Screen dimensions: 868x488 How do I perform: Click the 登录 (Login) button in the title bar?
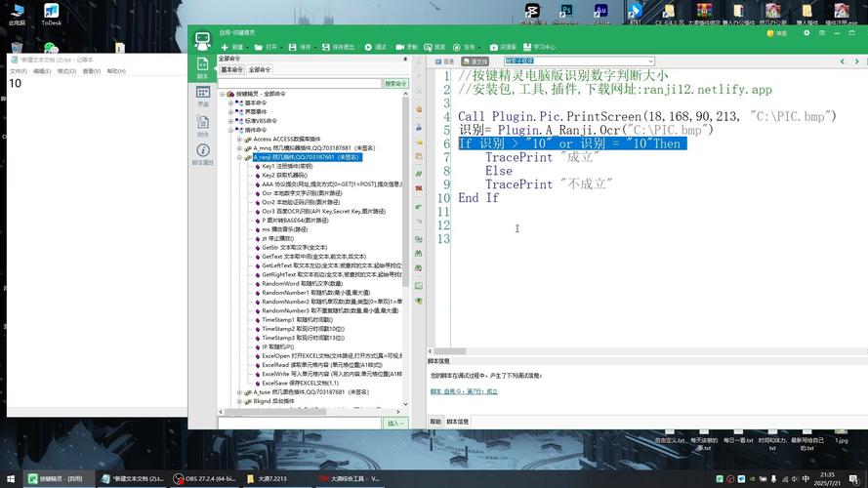click(x=777, y=33)
